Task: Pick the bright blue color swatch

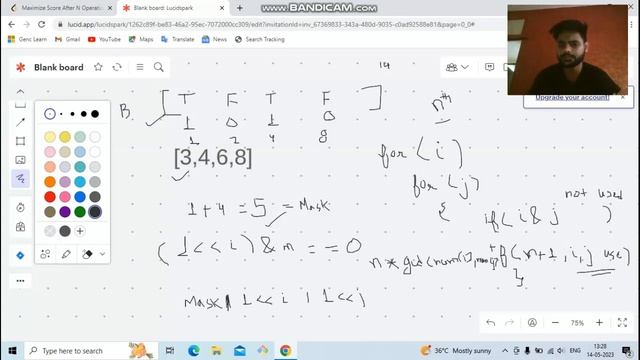Action: pos(80,197)
